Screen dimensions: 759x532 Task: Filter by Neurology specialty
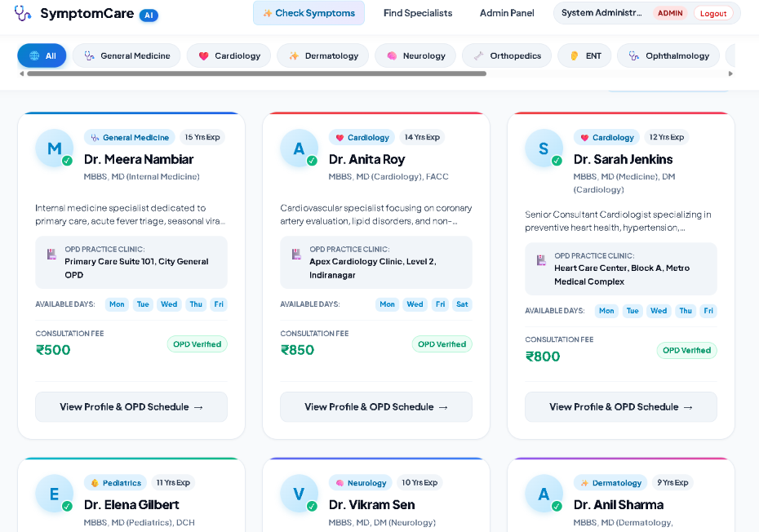(415, 55)
